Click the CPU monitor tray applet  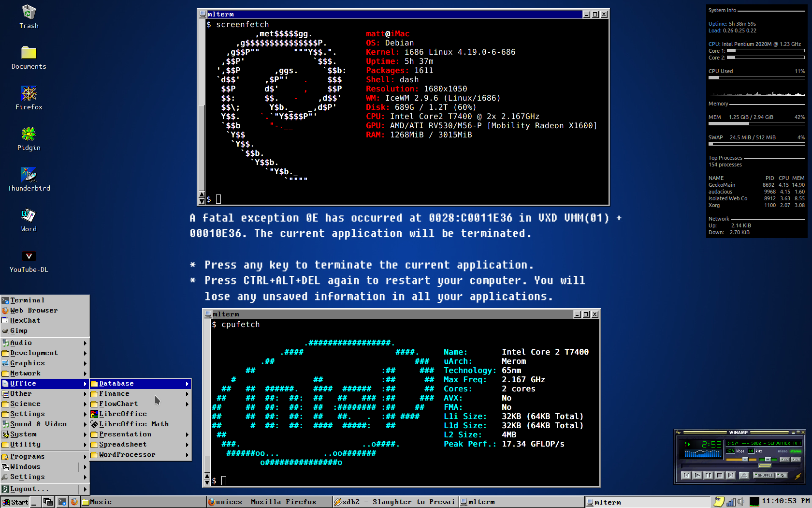pos(754,502)
